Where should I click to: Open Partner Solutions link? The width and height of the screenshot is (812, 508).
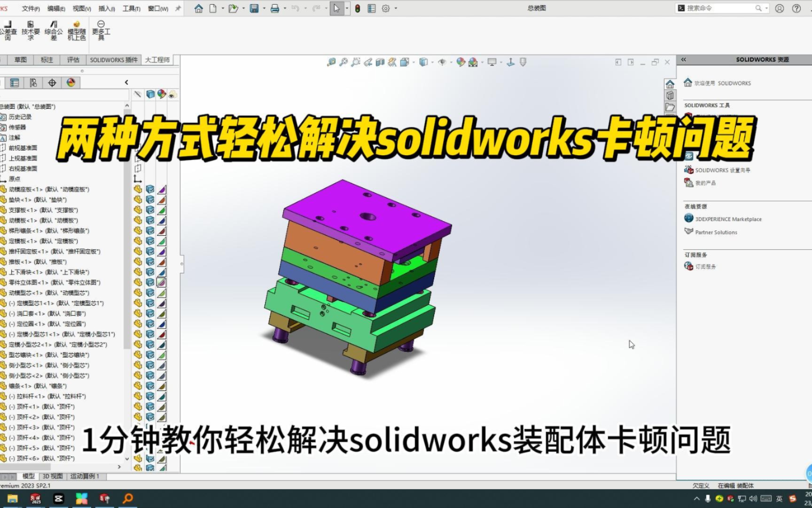[716, 232]
